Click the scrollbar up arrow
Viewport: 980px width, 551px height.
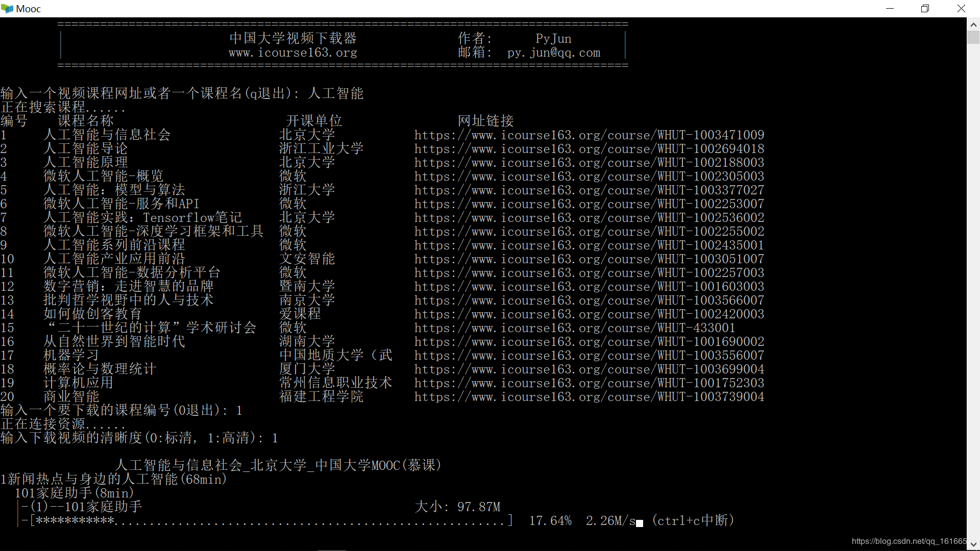(x=973, y=24)
